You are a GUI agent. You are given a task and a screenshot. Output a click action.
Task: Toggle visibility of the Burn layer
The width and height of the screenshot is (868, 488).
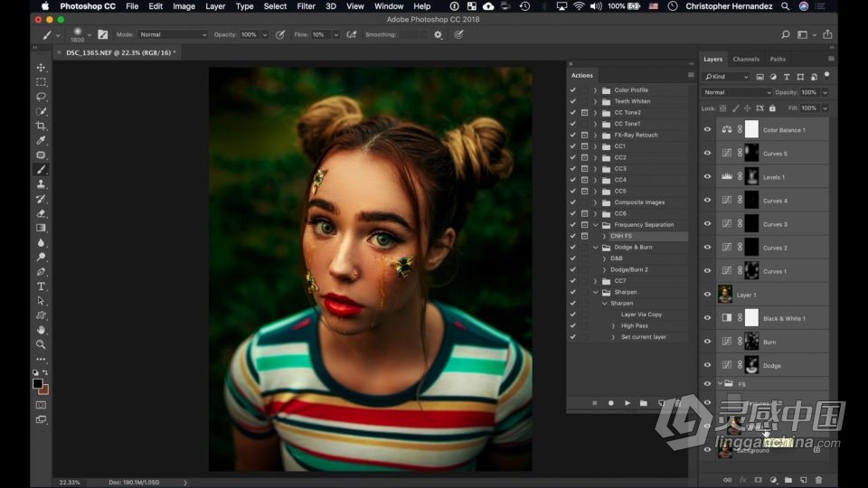tap(707, 342)
